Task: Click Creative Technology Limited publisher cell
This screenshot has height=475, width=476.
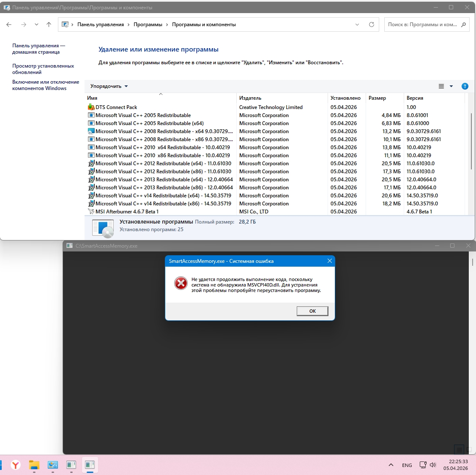Action: point(271,107)
